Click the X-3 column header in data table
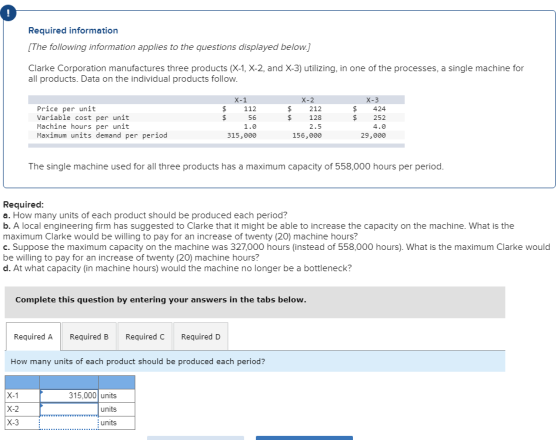This screenshot has width=560, height=440. click(x=372, y=100)
